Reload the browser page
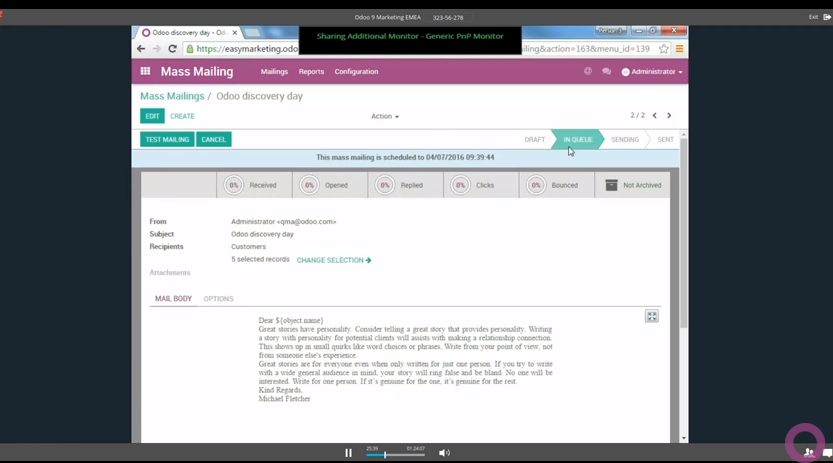This screenshot has height=463, width=833. [x=173, y=49]
